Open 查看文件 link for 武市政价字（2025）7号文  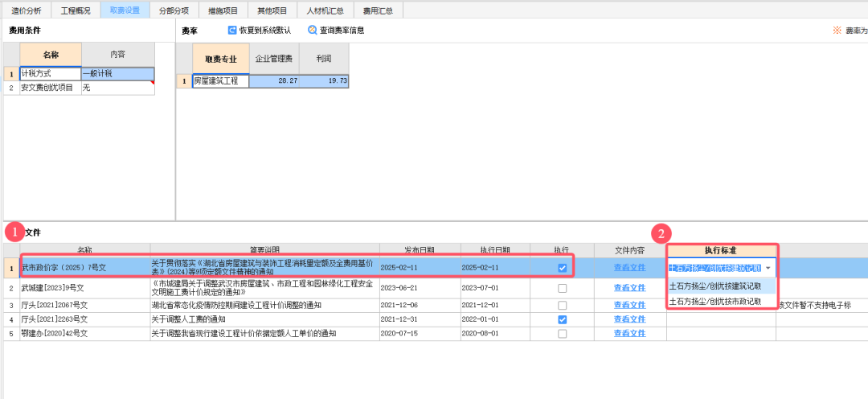[629, 268]
